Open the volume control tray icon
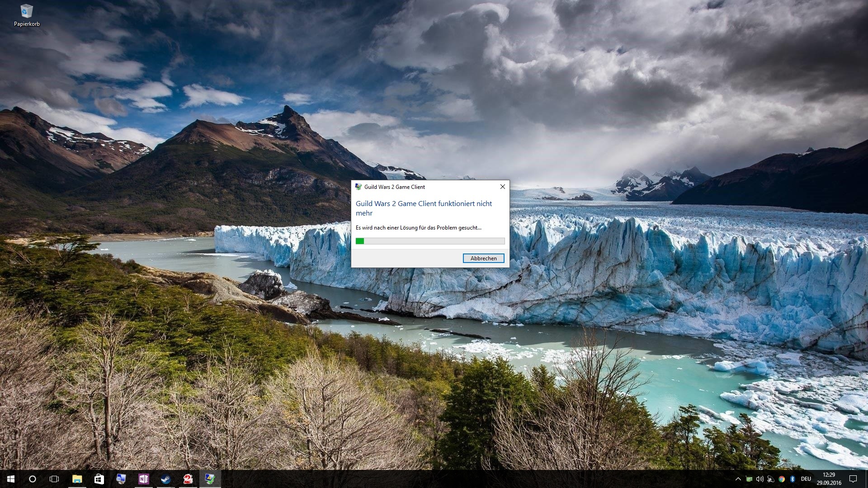This screenshot has width=868, height=488. [x=760, y=479]
